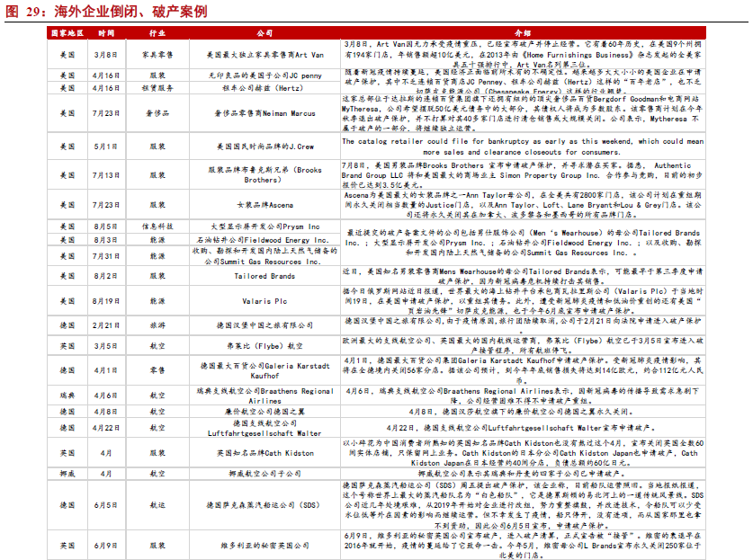Click the '6月9日' date cell
This screenshot has height=560, width=753.
106,546
